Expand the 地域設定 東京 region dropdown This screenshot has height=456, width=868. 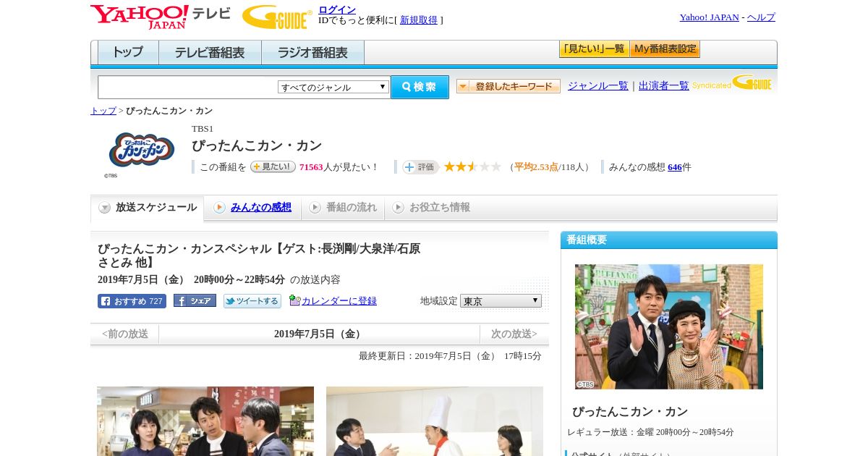[501, 300]
